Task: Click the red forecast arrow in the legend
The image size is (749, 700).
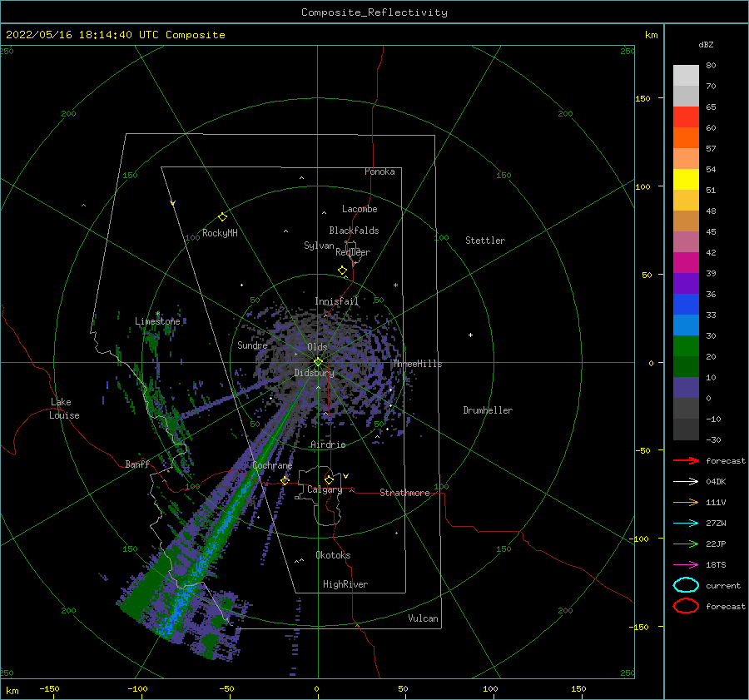Action: pyautogui.click(x=686, y=460)
